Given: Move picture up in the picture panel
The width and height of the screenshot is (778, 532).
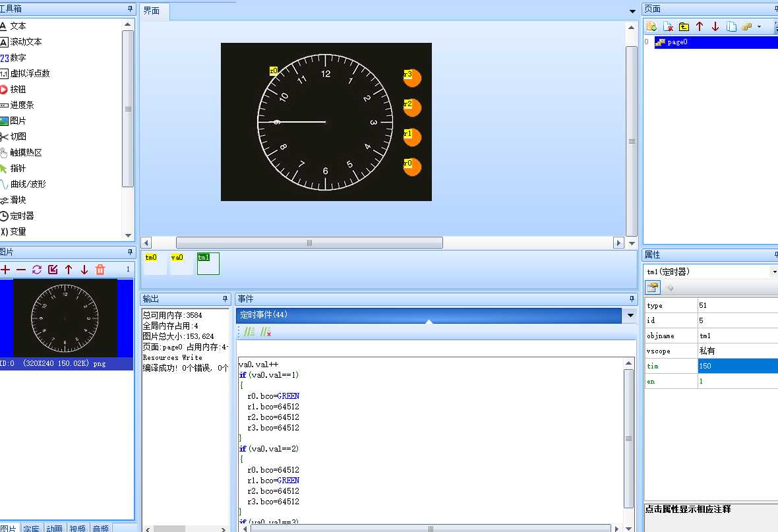Looking at the screenshot, I should [69, 270].
